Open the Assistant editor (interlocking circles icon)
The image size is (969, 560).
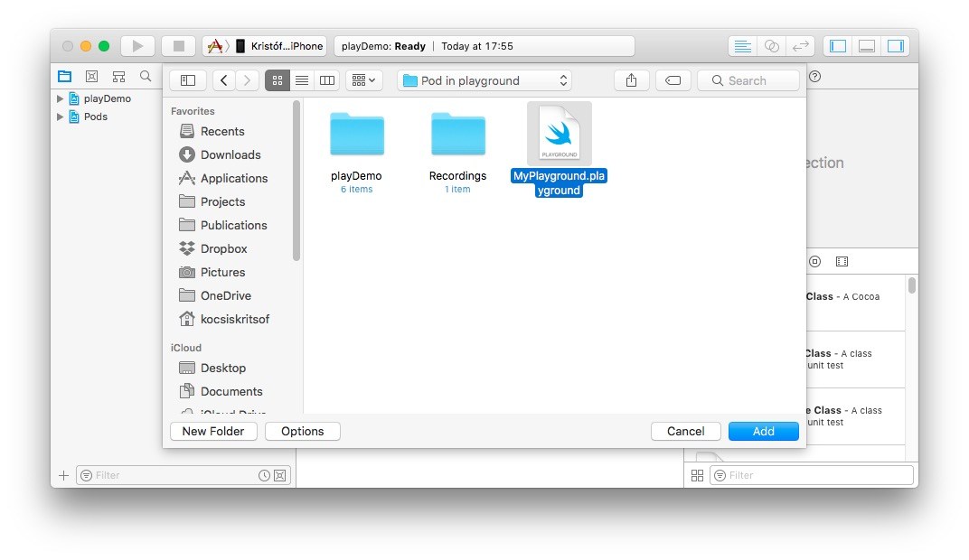[769, 45]
